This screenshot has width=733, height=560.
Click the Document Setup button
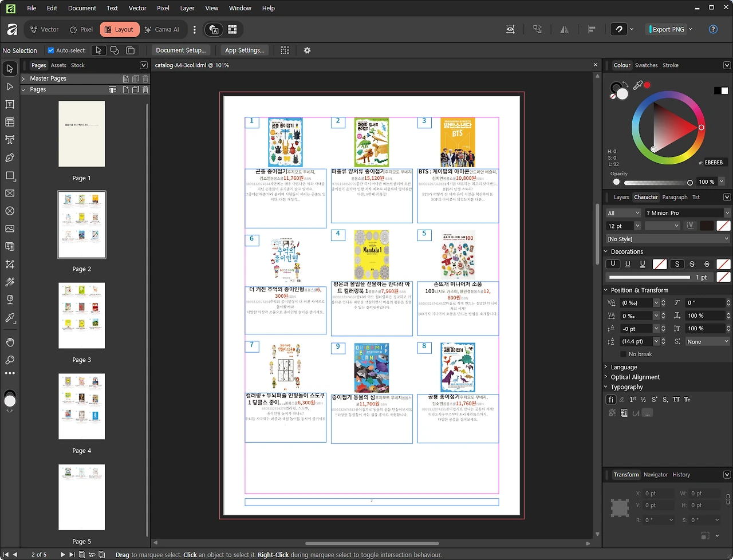coord(180,50)
